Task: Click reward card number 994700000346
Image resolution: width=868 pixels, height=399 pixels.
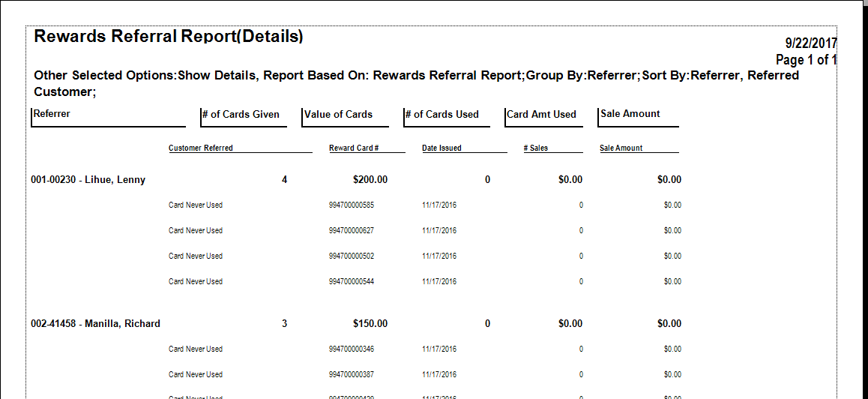Action: click(351, 349)
